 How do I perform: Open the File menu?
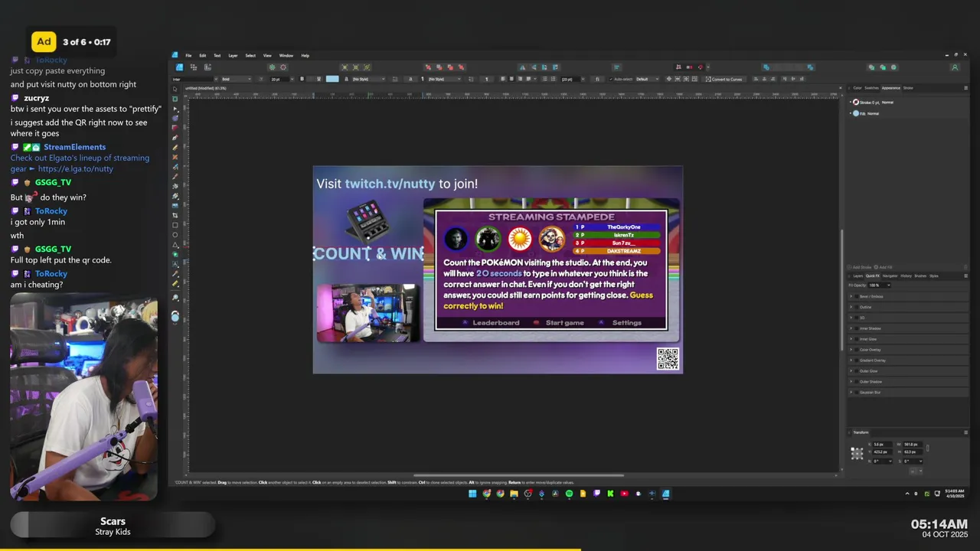(x=188, y=55)
